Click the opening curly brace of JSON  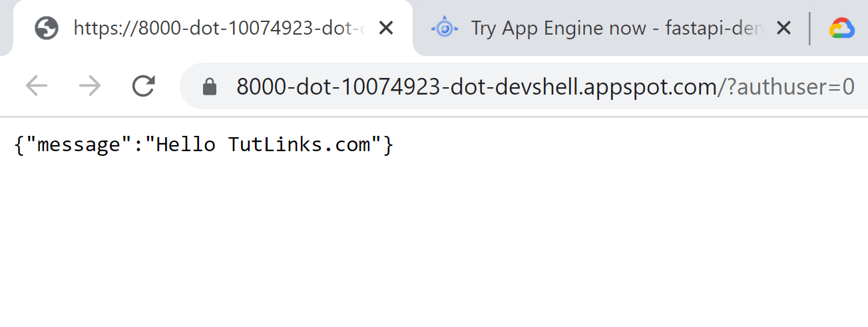(x=17, y=145)
